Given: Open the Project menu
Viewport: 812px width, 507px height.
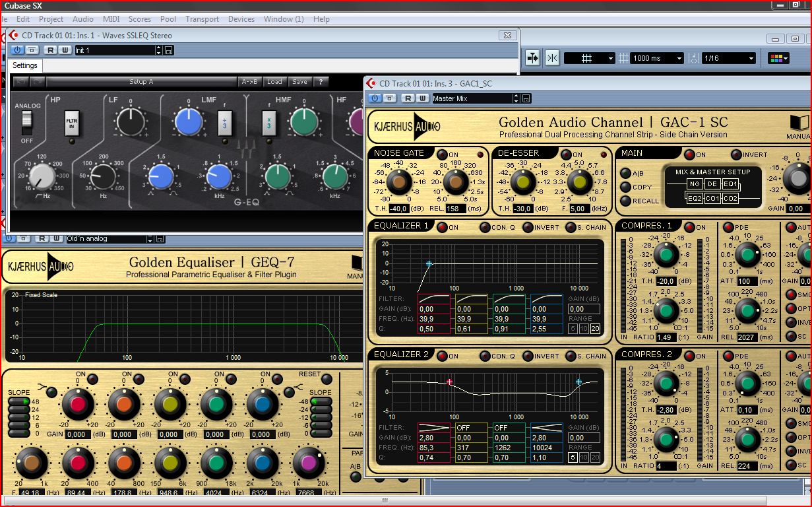Looking at the screenshot, I should 51,19.
